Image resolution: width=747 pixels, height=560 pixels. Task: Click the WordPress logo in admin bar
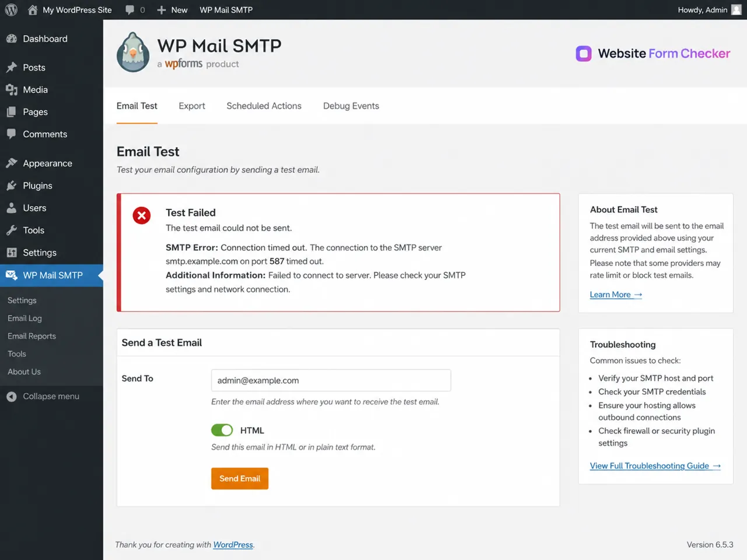[x=11, y=10]
